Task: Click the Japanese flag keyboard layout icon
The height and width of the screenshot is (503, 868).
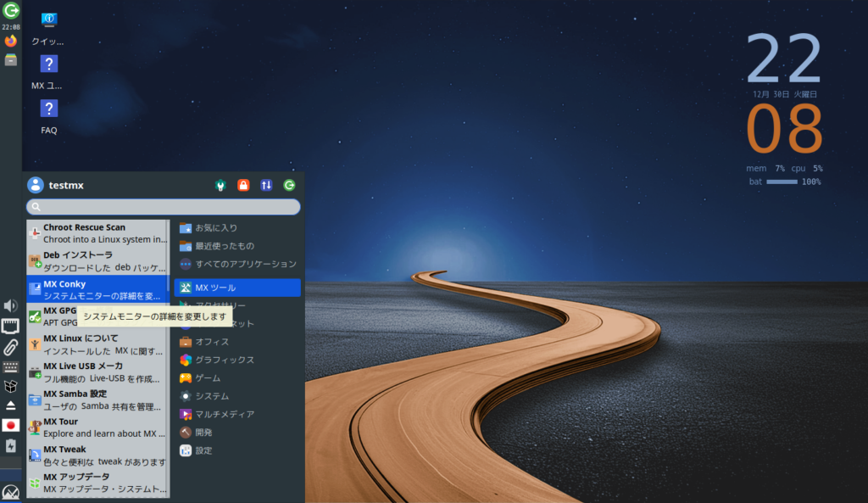Action: click(10, 425)
